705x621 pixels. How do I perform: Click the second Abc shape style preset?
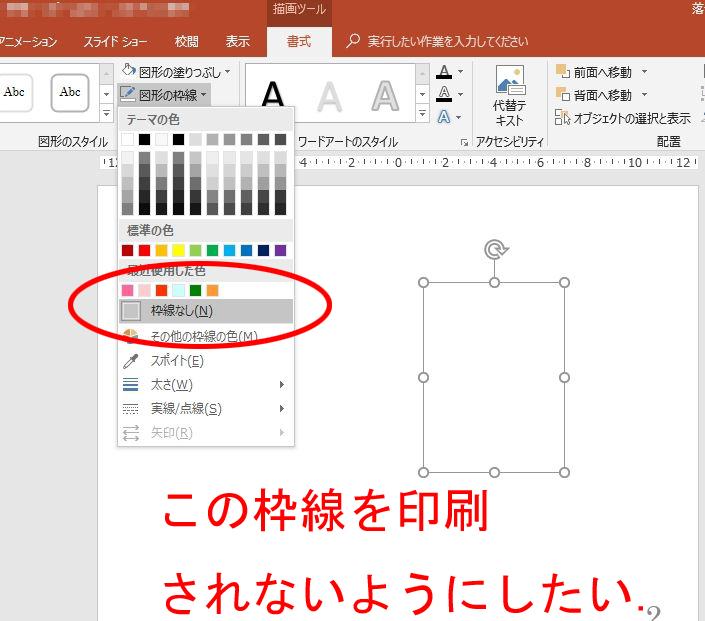coord(70,92)
